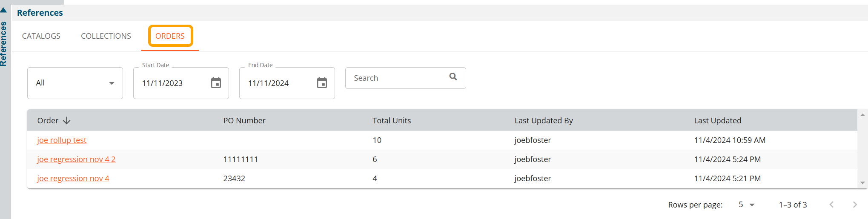Open the joe regression nov 4 order

(x=73, y=179)
